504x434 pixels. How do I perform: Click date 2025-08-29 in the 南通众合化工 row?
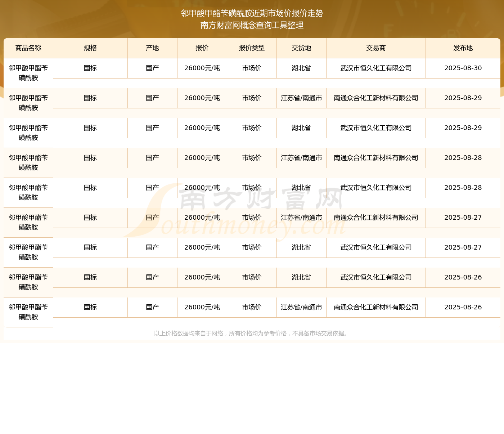pyautogui.click(x=463, y=98)
